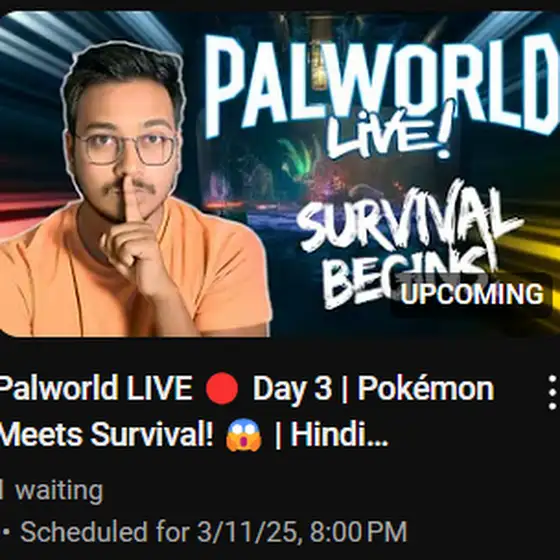Click the waiting viewers count text
Image resolution: width=560 pixels, height=560 pixels.
(x=52, y=490)
